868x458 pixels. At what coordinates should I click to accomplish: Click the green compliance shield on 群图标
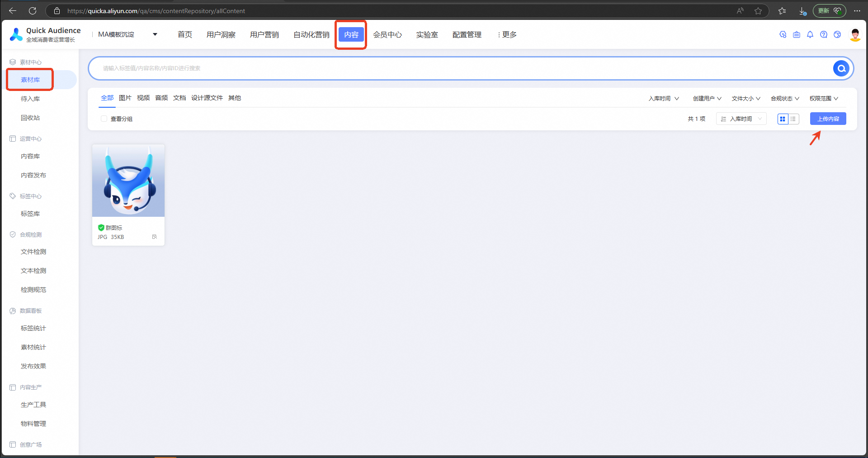101,228
